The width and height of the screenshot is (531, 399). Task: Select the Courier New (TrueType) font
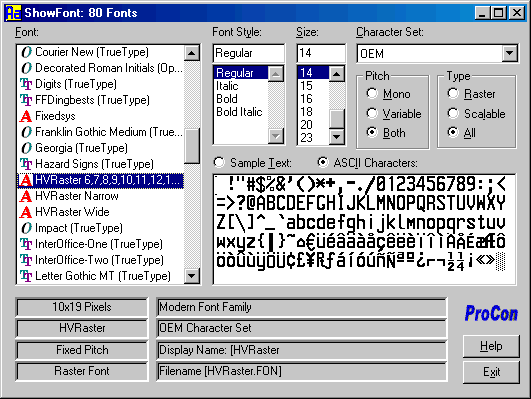pos(101,52)
